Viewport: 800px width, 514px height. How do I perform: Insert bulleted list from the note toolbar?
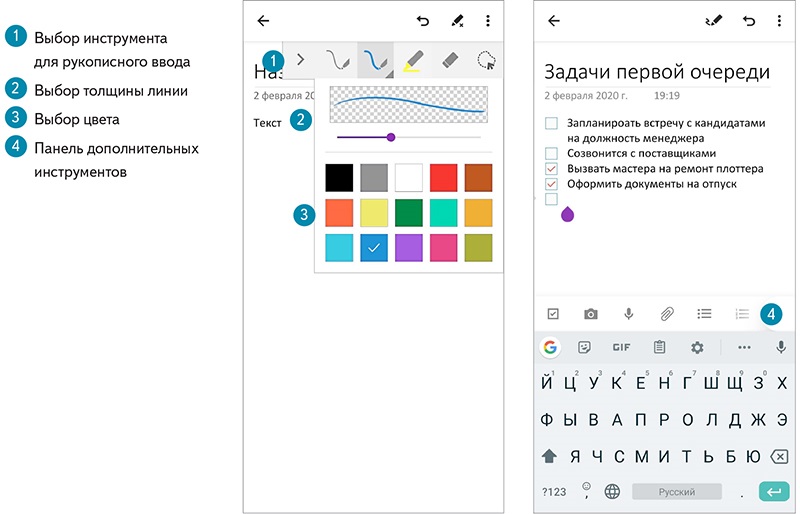(x=705, y=314)
